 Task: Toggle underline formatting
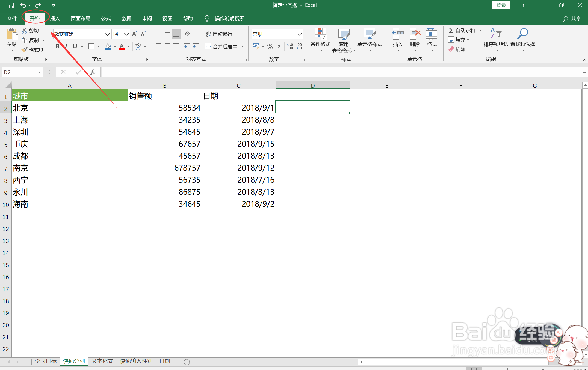click(75, 46)
